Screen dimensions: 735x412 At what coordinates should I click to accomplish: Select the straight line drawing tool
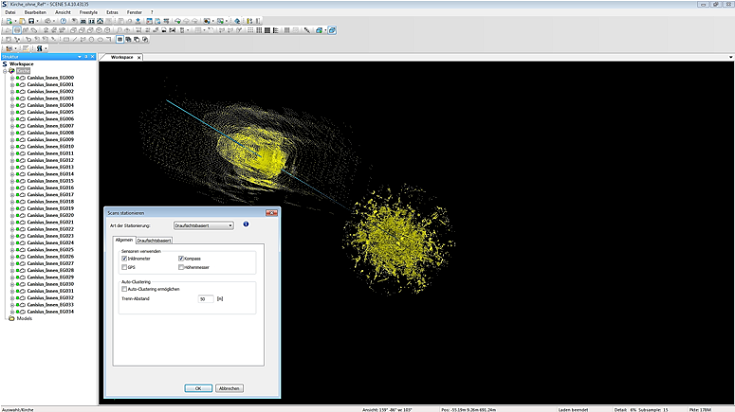point(75,39)
